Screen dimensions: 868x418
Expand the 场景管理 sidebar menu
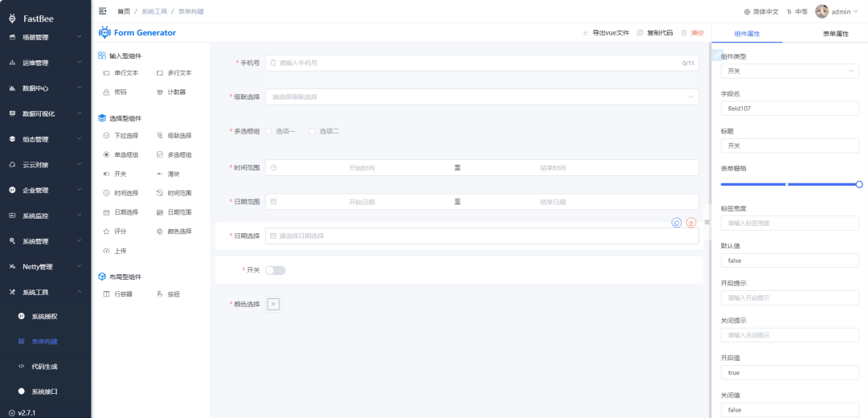pyautogui.click(x=45, y=38)
